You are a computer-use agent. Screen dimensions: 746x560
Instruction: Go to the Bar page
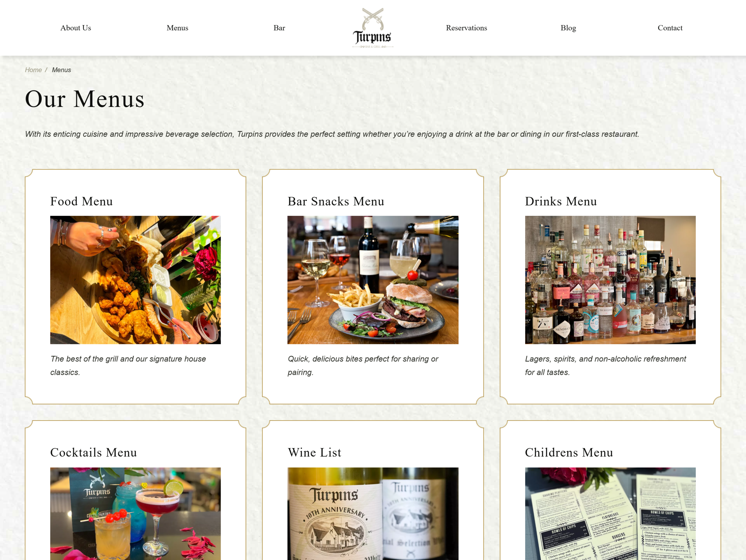point(279,28)
